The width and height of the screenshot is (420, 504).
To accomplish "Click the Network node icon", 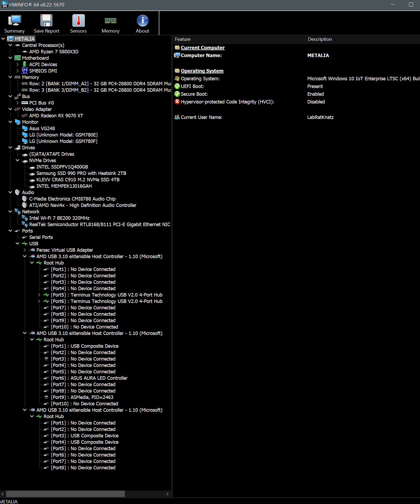I will click(18, 211).
